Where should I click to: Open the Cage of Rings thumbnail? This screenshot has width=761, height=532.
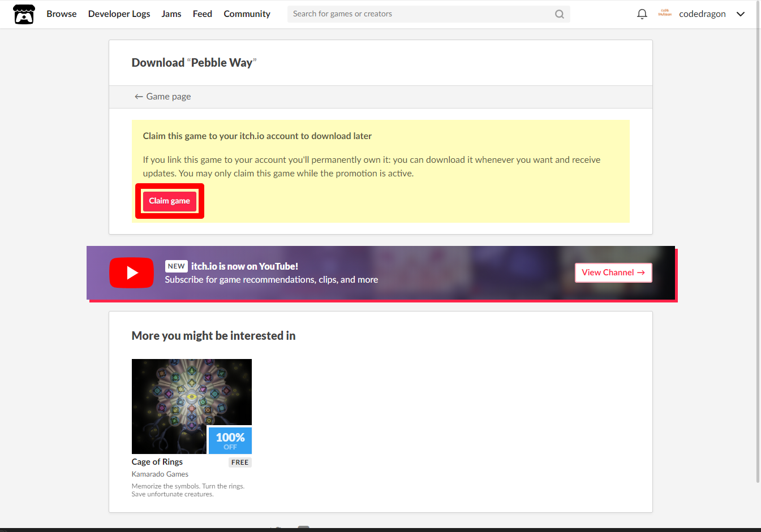[192, 406]
